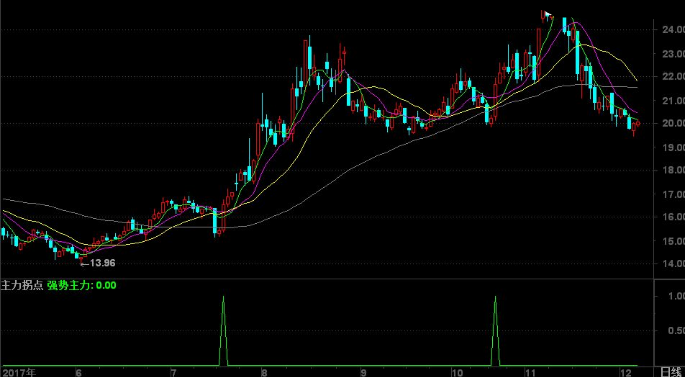Click the first green indicator spike in July

tap(224, 331)
